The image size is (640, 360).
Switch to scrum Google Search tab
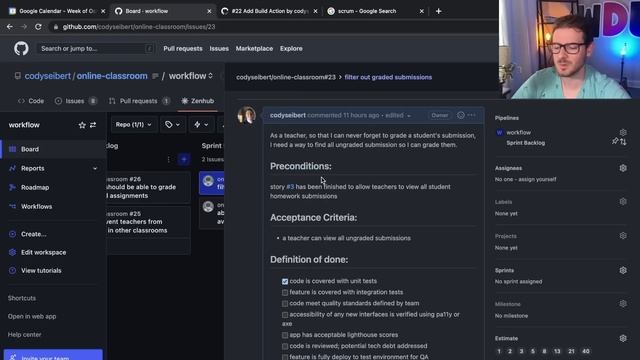[x=375, y=11]
